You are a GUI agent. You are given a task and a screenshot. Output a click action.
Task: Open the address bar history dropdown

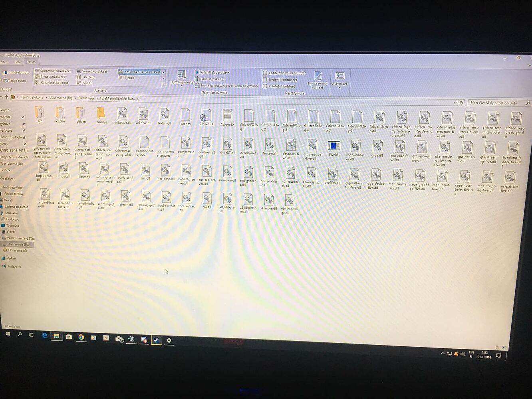[455, 103]
